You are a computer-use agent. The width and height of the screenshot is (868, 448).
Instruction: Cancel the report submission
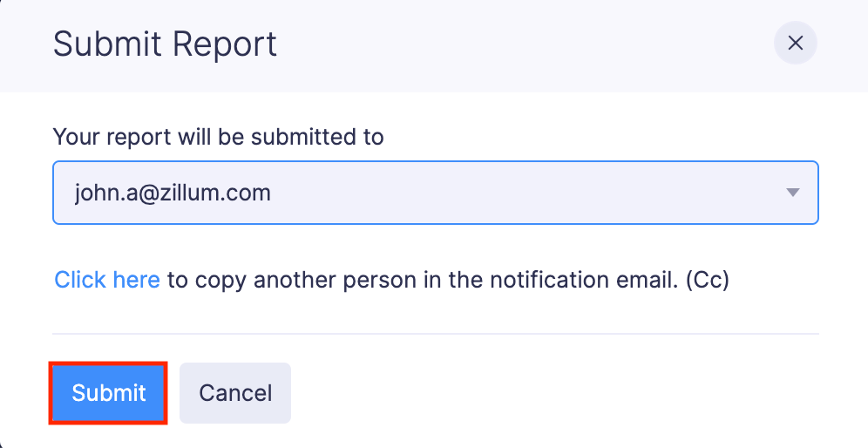point(235,393)
